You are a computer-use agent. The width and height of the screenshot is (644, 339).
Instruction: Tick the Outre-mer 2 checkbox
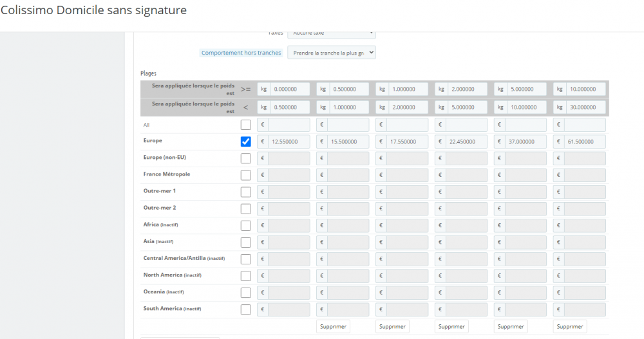[x=245, y=209]
